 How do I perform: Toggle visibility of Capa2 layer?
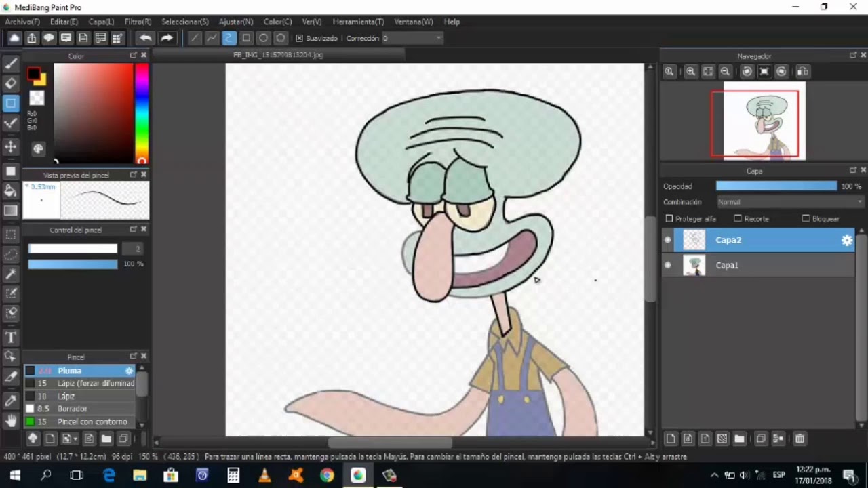point(668,240)
